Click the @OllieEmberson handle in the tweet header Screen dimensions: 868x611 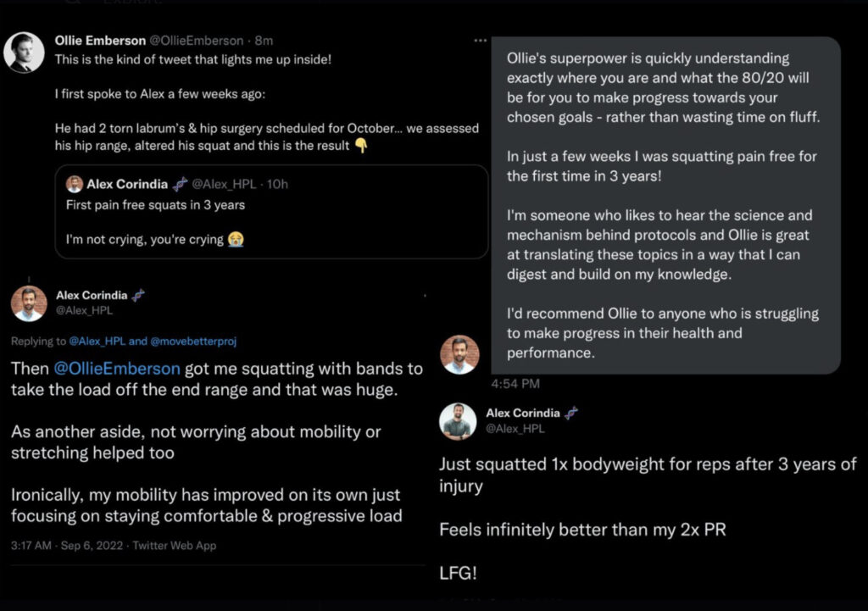click(x=198, y=40)
